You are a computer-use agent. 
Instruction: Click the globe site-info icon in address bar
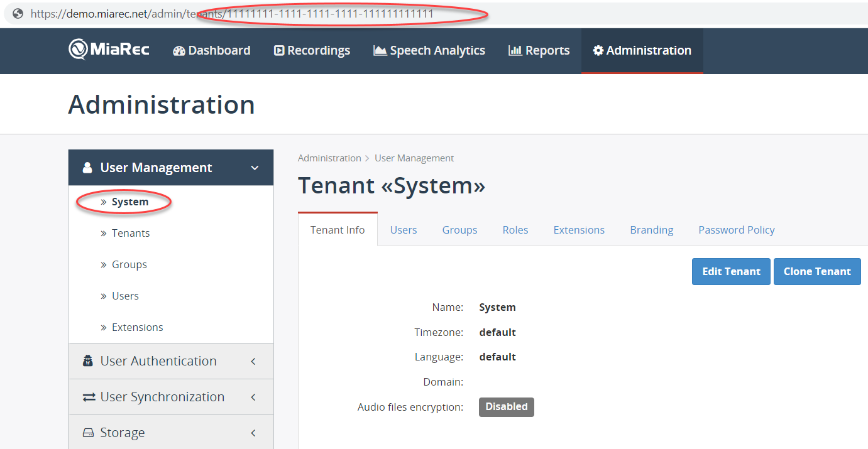coord(18,13)
